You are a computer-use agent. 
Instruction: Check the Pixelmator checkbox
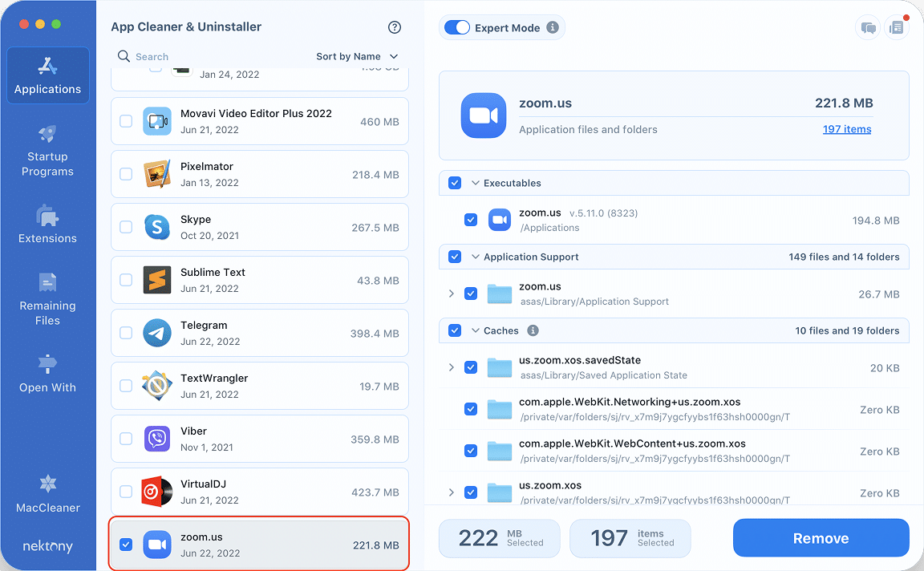pos(126,174)
